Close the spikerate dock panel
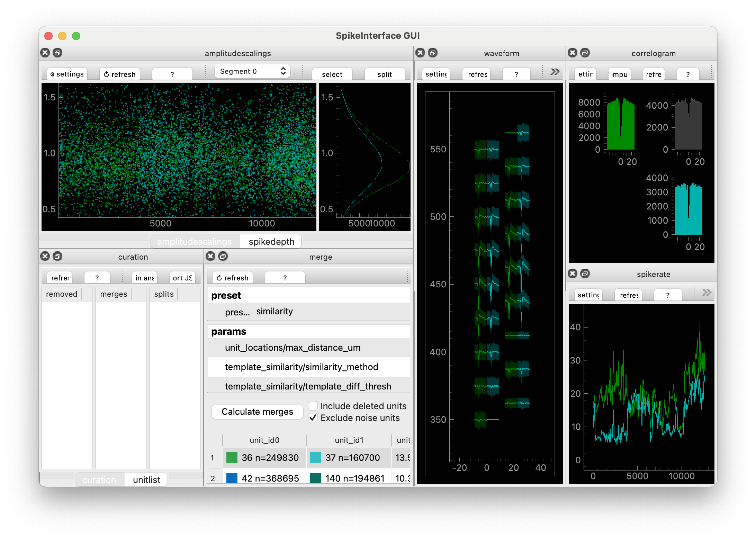Viewport: 756px width, 538px height. 573,274
